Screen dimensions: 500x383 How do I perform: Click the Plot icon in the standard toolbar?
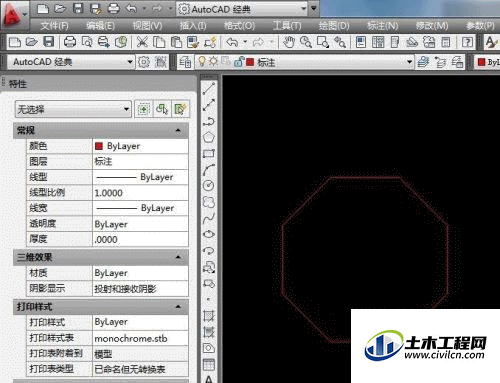pyautogui.click(x=70, y=42)
